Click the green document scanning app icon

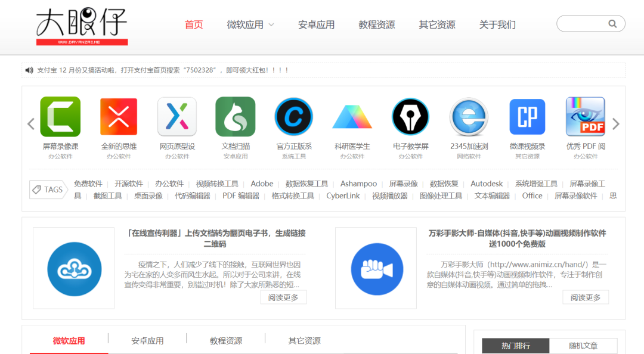236,117
